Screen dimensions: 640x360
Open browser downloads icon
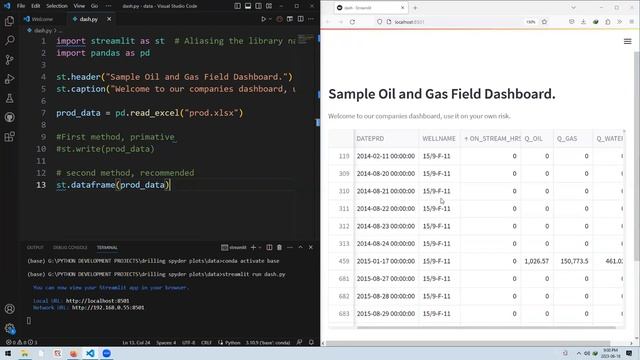click(x=583, y=22)
